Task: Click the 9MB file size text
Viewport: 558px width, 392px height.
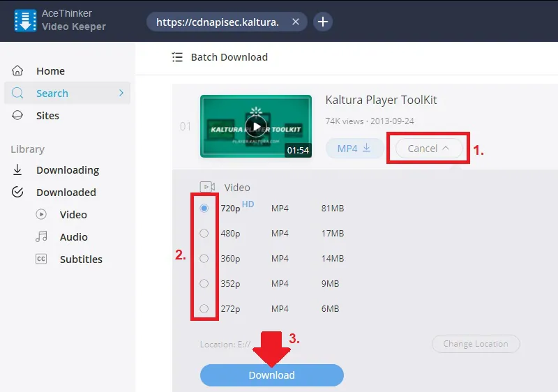Action: point(330,283)
